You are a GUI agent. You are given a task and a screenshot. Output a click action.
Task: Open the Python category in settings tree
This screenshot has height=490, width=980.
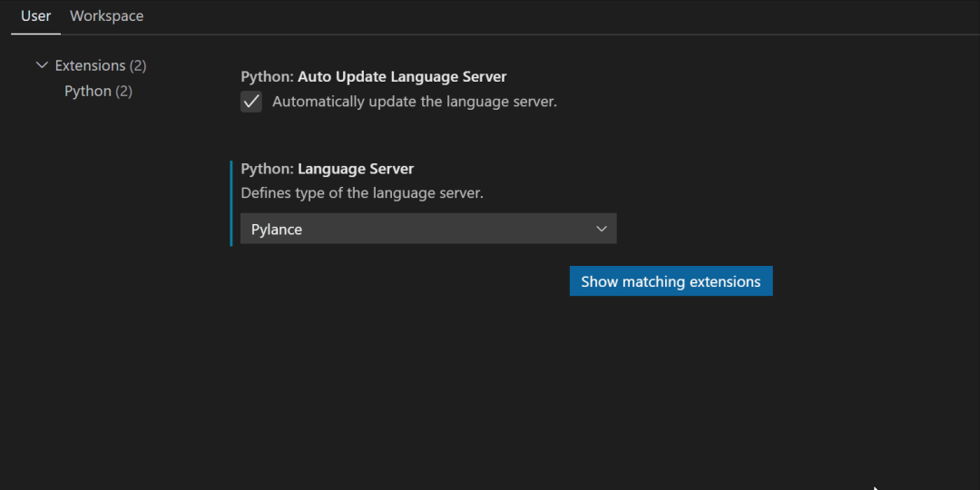(88, 91)
